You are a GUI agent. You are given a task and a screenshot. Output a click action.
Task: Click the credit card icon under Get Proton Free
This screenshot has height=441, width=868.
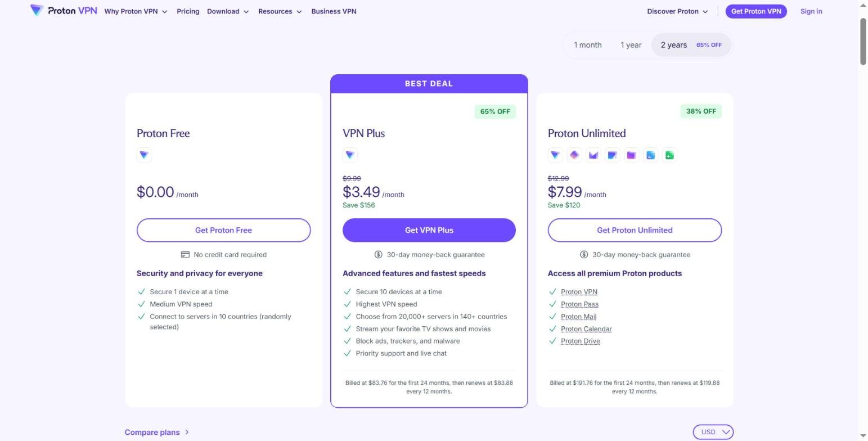(185, 255)
